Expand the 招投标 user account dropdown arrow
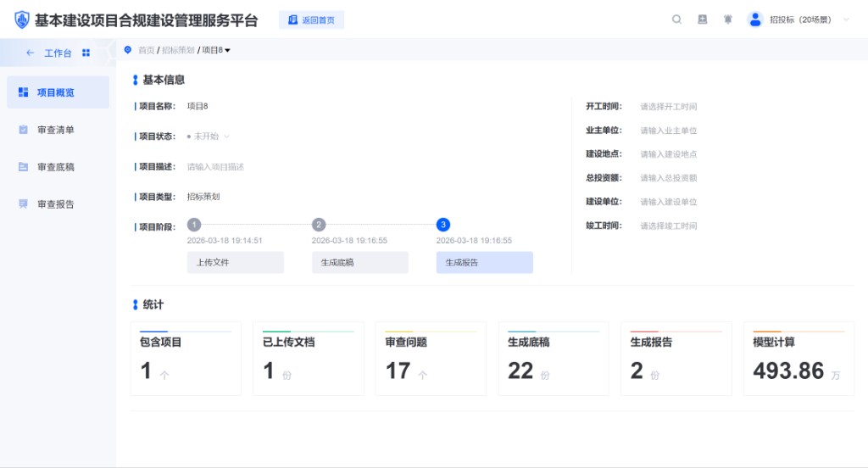 [x=846, y=19]
